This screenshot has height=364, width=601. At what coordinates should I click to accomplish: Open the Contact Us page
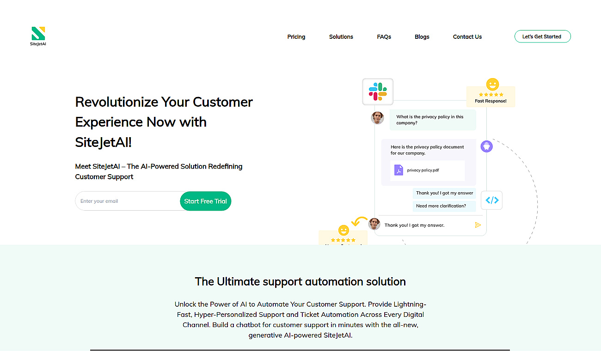point(467,36)
